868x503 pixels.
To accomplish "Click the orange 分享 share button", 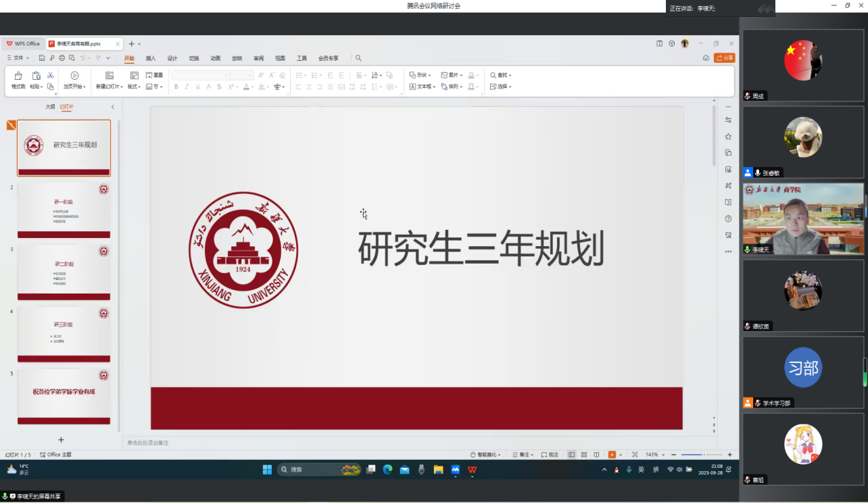I will tap(725, 58).
